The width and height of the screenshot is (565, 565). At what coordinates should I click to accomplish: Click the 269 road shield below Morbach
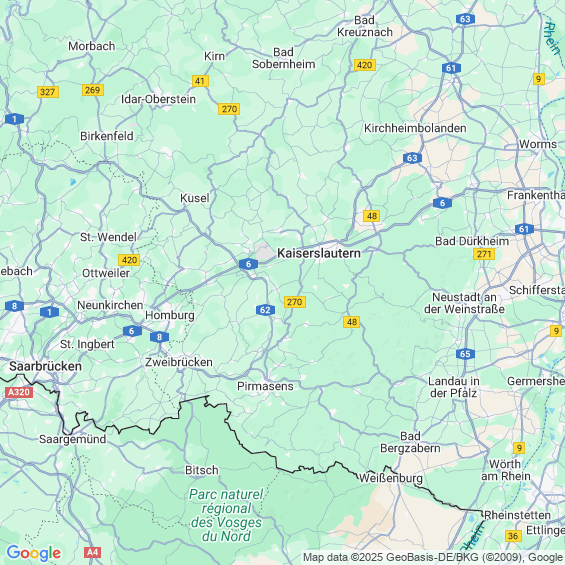(93, 90)
